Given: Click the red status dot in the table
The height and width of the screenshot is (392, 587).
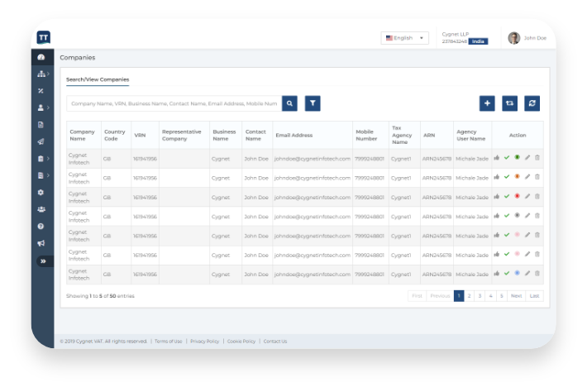Looking at the screenshot, I should (x=517, y=196).
